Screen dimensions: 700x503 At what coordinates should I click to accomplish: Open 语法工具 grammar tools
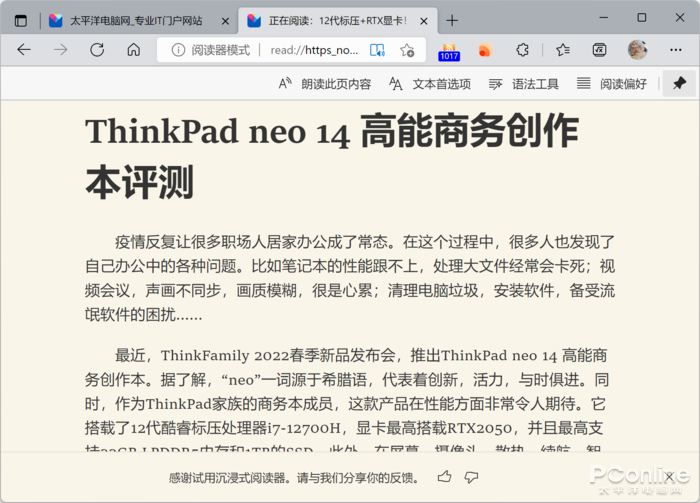tap(524, 83)
